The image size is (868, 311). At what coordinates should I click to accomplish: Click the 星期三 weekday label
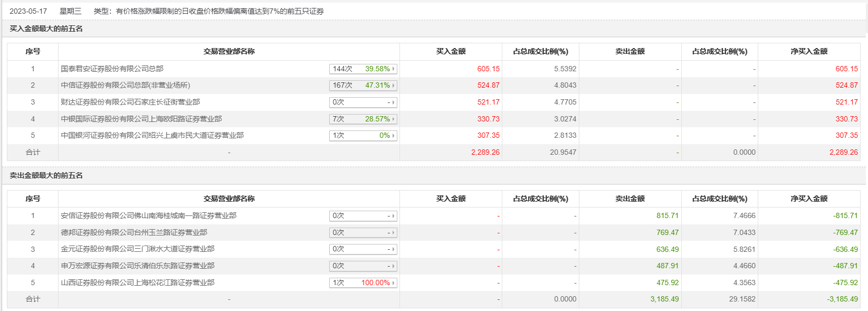tap(71, 11)
